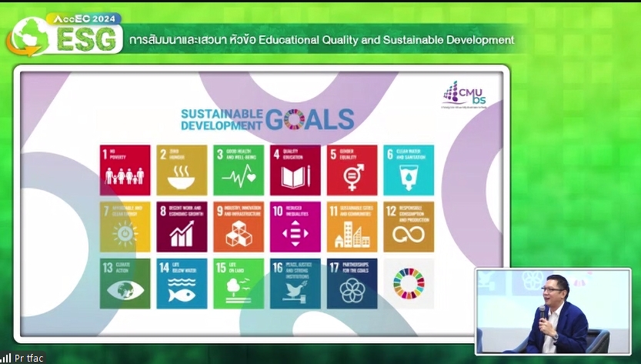Image resolution: width=641 pixels, height=364 pixels.
Task: Select the Gender Equality goal 5 tile
Action: pos(352,170)
